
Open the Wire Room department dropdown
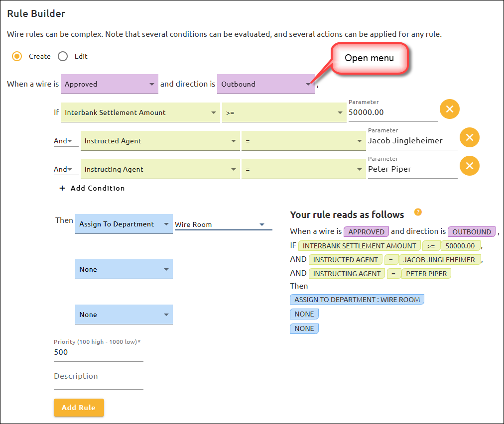pyautogui.click(x=262, y=224)
